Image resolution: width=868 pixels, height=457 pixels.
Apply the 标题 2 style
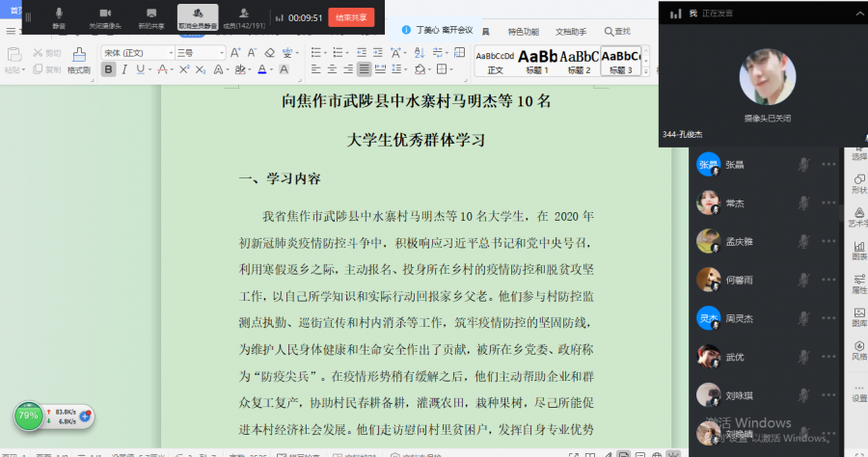coord(579,62)
